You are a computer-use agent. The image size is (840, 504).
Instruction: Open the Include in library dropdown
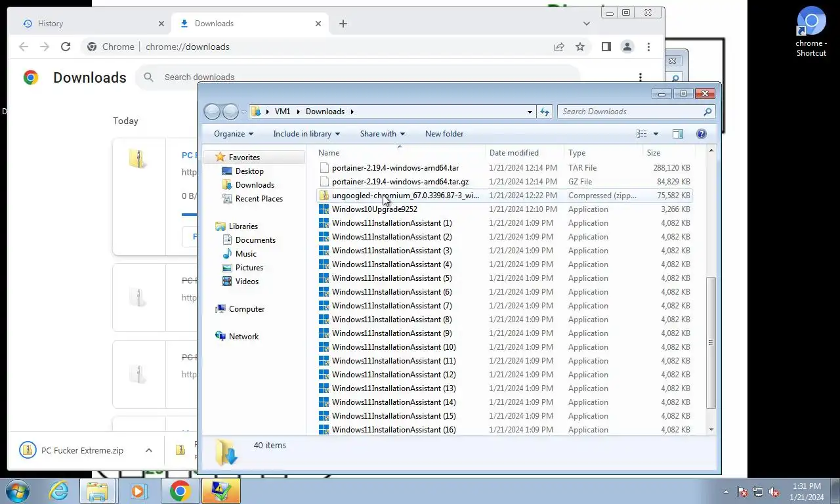coord(306,134)
